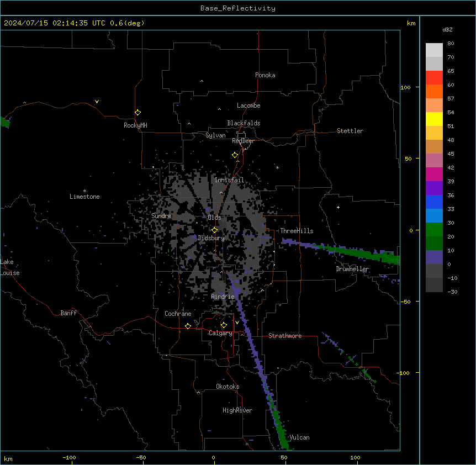Click the yellow station marker near RockyMH
476x465 pixels.
pyautogui.click(x=137, y=113)
